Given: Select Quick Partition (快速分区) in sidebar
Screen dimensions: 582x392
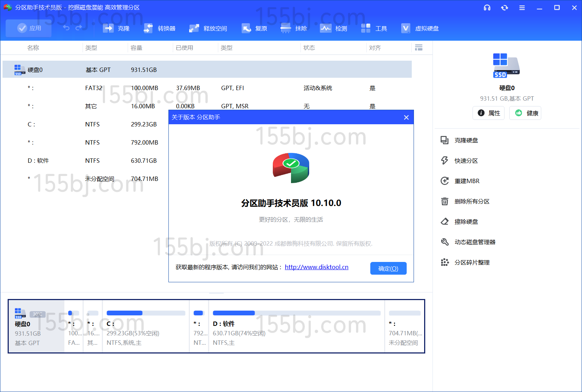Looking at the screenshot, I should [x=466, y=161].
